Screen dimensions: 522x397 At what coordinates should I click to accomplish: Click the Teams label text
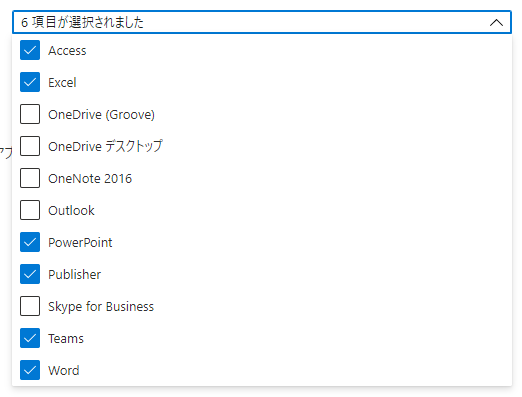[66, 339]
